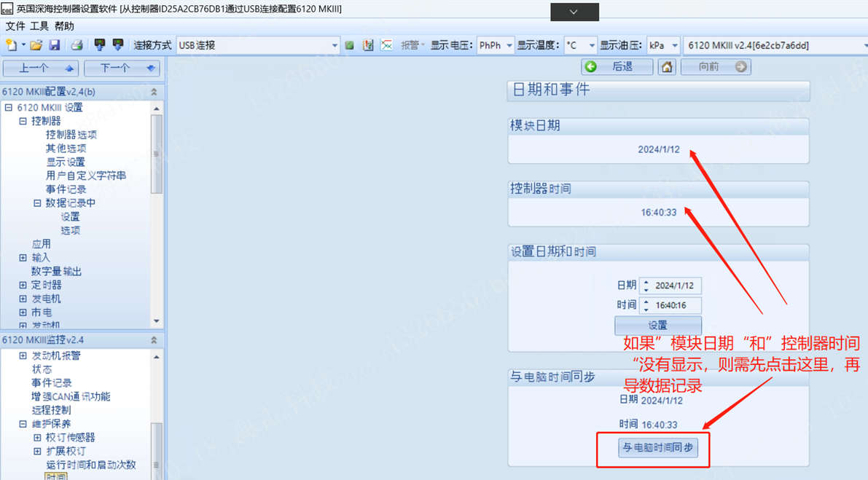Open the 工具 menu
The height and width of the screenshot is (480, 868).
[39, 26]
